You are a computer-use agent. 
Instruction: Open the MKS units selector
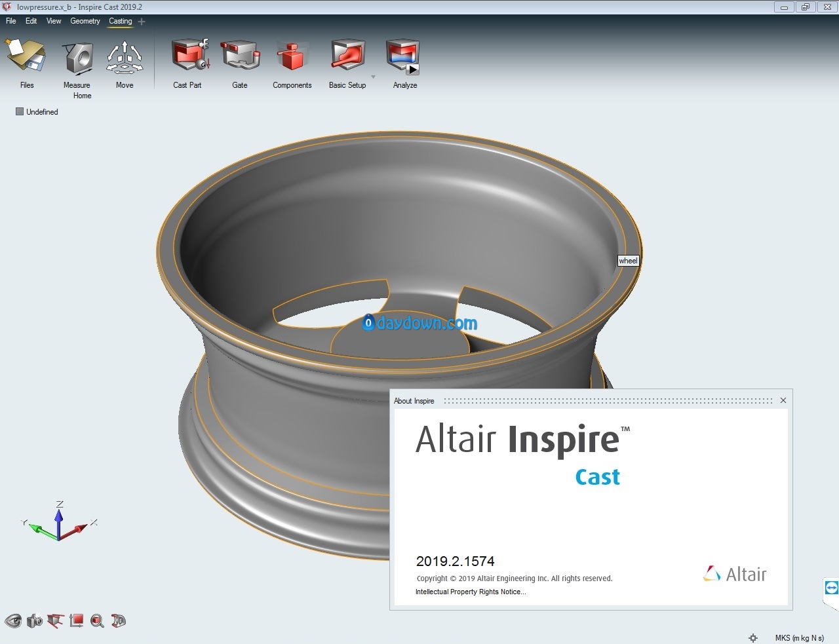(799, 637)
